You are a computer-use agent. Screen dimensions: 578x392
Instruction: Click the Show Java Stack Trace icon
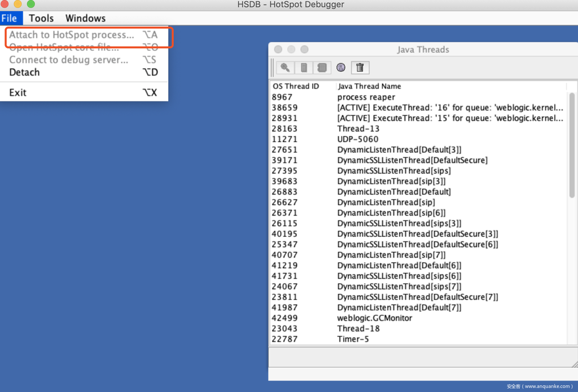point(322,68)
